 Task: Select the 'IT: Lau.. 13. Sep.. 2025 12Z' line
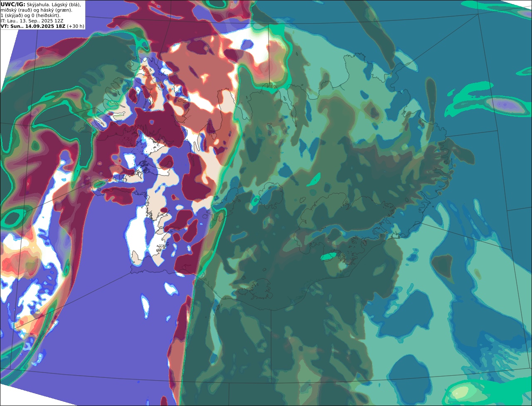[32, 20]
